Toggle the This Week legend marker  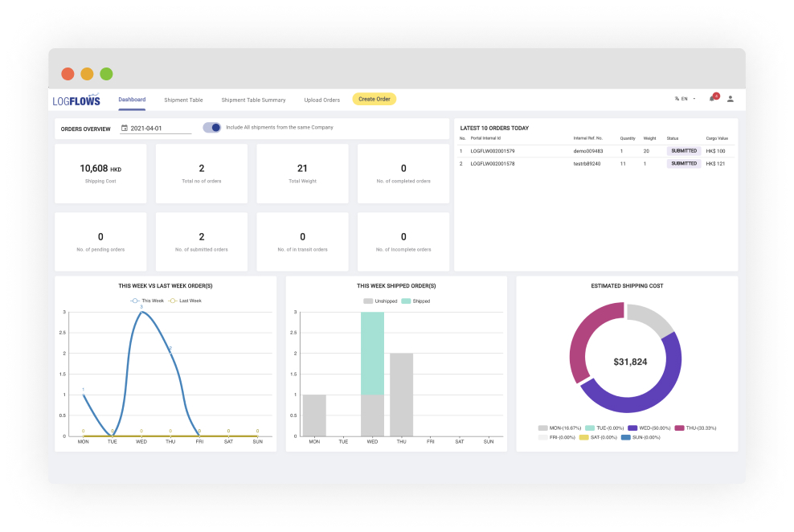[136, 301]
